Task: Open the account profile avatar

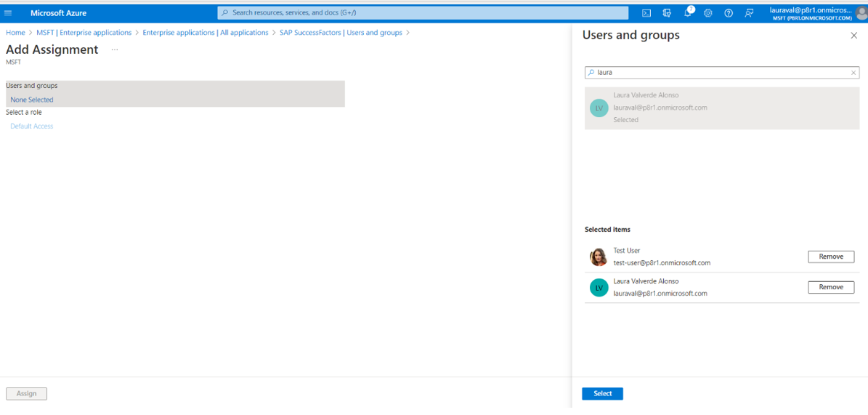Action: [861, 13]
